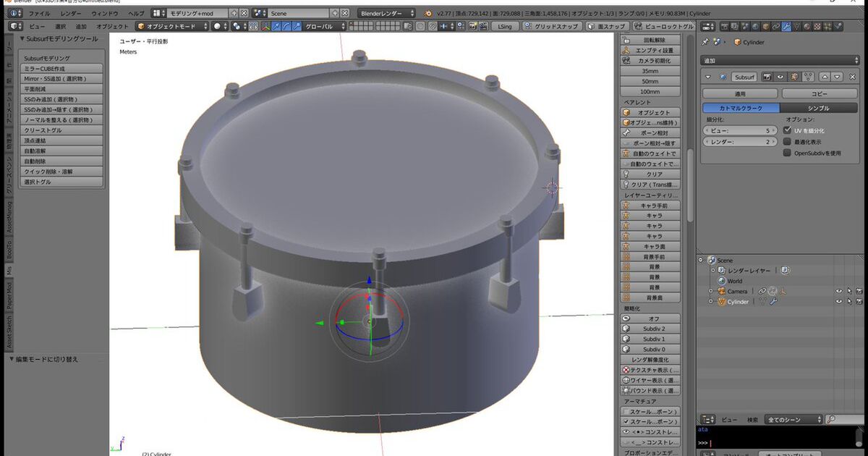Toggle the Subsurf render camera icon
Screen dimensions: 868x456
pyautogui.click(x=767, y=77)
